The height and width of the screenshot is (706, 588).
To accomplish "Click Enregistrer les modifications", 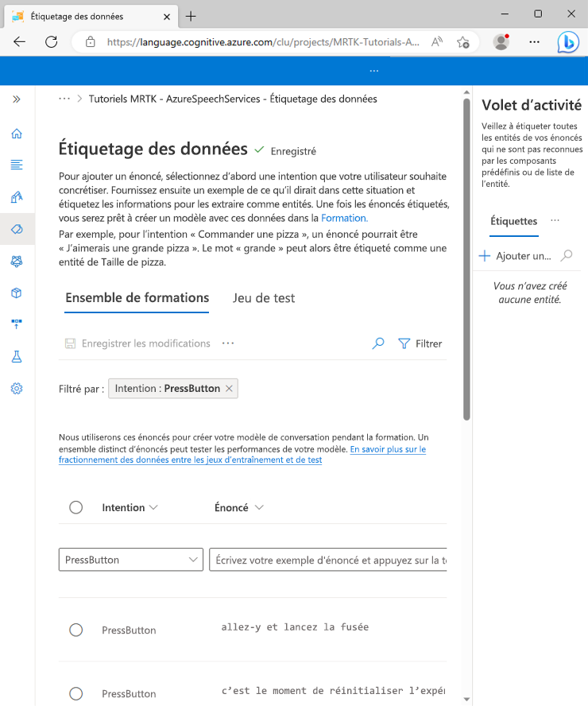I will click(137, 343).
